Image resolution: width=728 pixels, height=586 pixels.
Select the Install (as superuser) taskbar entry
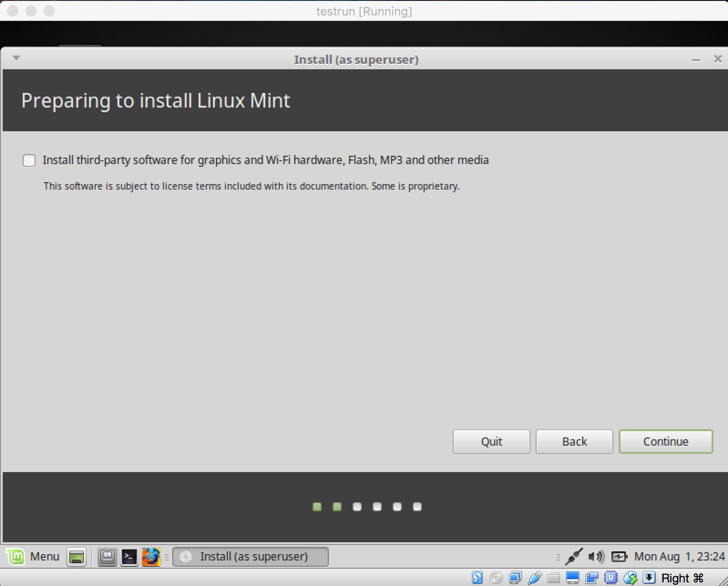point(250,557)
